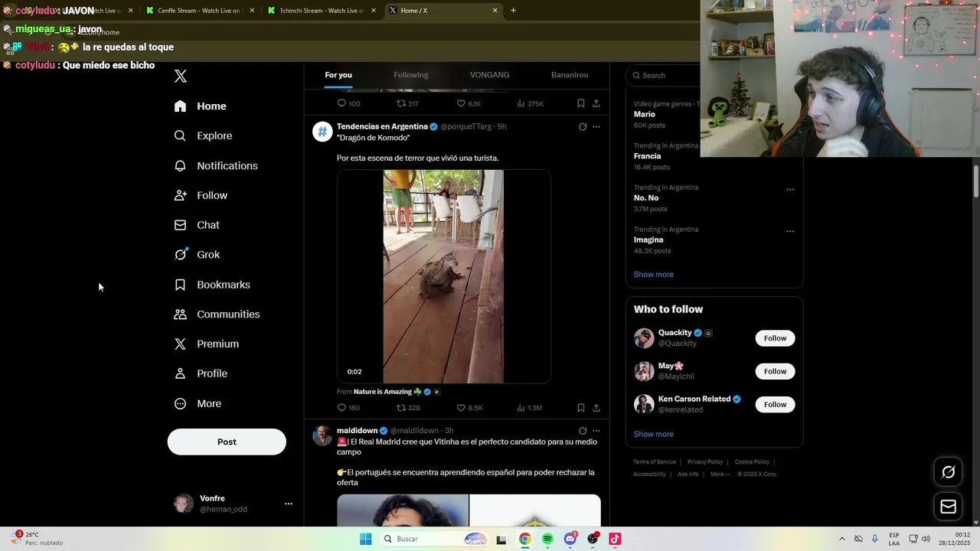Viewport: 980px width, 551px height.
Task: Click the Post button
Action: tap(227, 442)
